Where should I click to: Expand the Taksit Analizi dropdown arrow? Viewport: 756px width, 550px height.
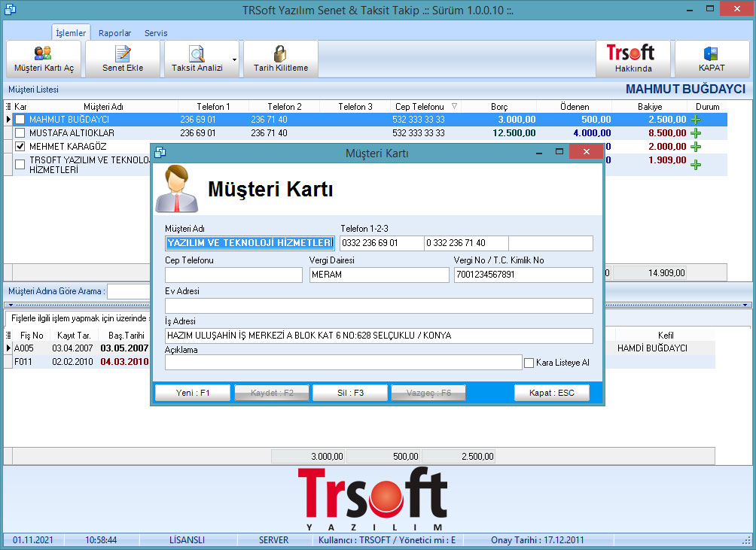click(234, 59)
